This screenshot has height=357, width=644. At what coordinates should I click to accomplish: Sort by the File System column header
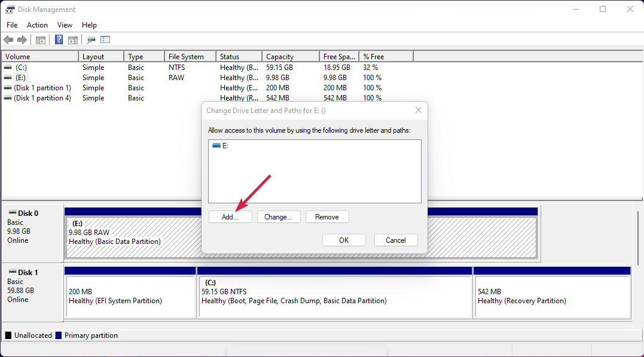click(191, 57)
